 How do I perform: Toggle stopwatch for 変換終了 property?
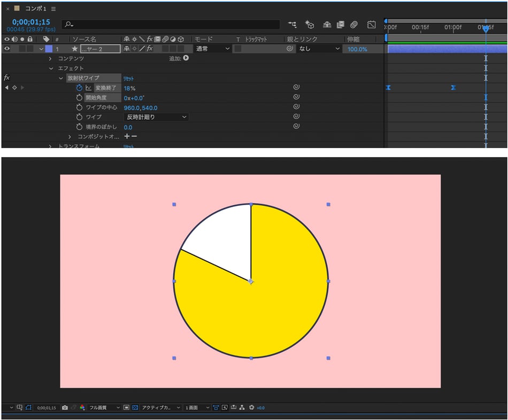[79, 88]
